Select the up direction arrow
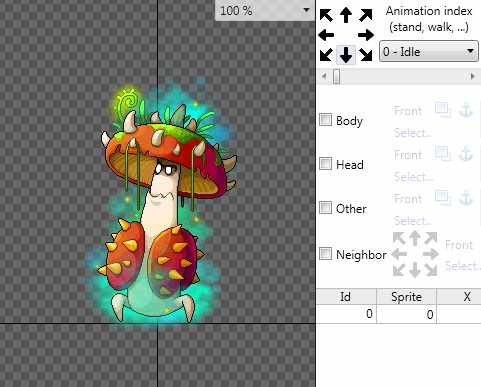The width and height of the screenshot is (481, 387). pyautogui.click(x=346, y=15)
